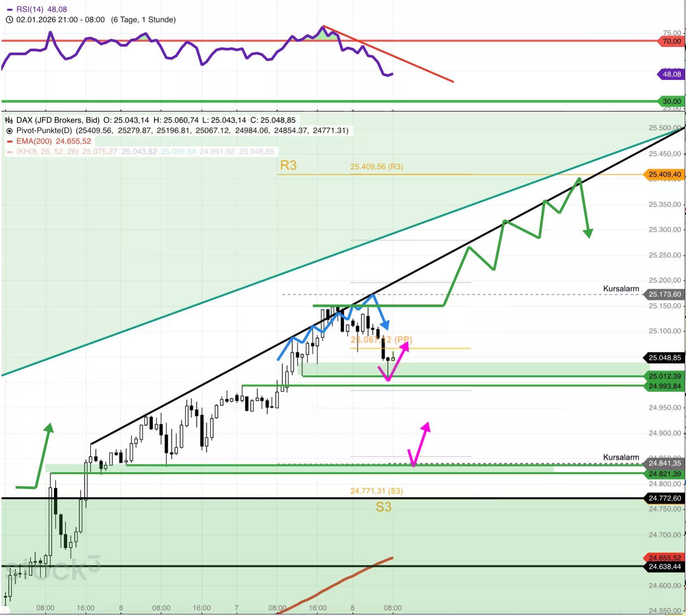Click the red RSI 70,00 level tag
The height and width of the screenshot is (616, 686).
point(671,41)
